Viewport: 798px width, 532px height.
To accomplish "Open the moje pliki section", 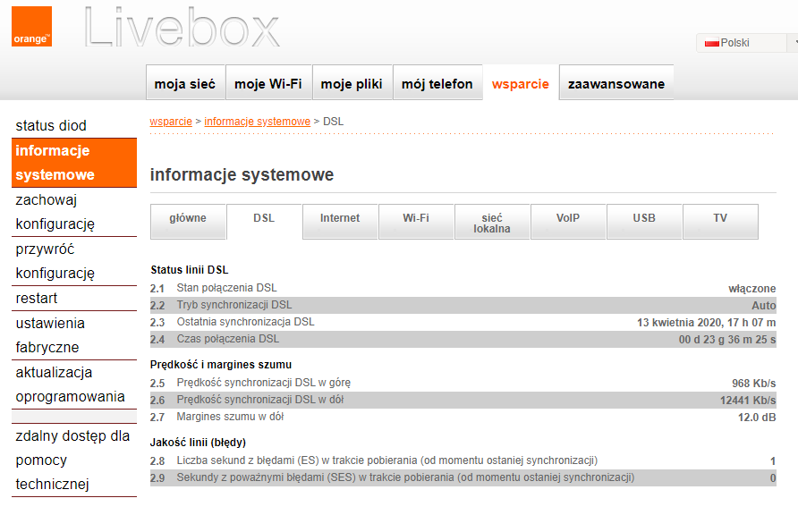I will pyautogui.click(x=352, y=84).
